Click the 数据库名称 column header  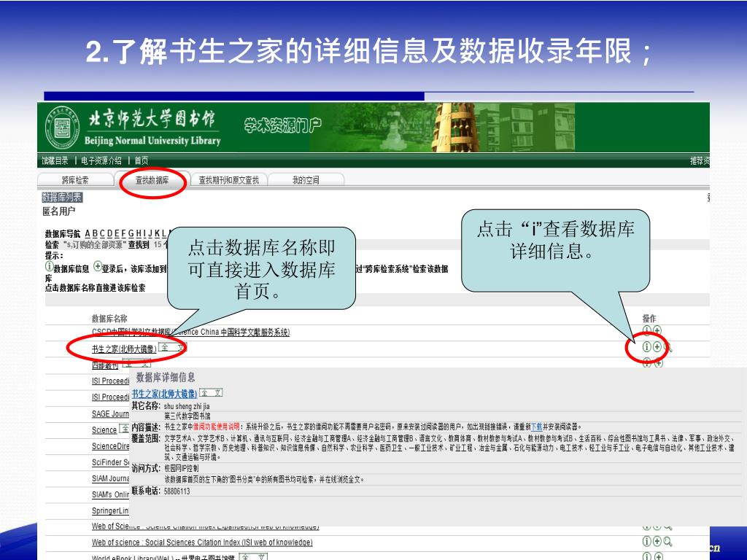click(x=109, y=319)
